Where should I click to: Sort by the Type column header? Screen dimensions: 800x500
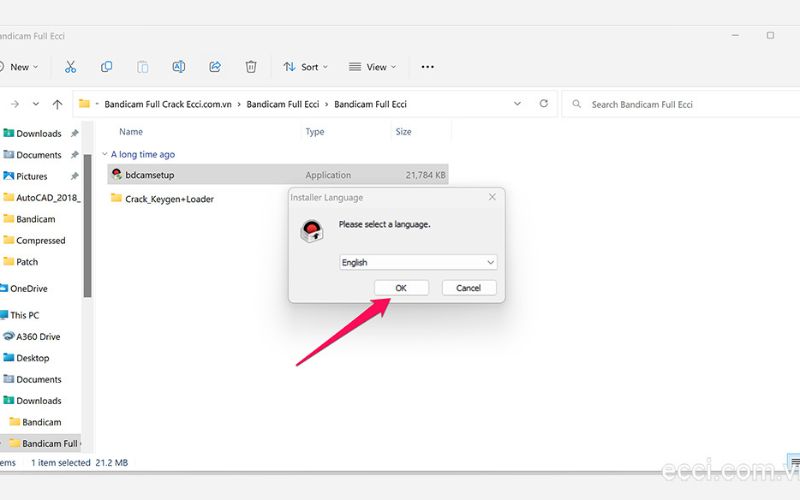(315, 132)
